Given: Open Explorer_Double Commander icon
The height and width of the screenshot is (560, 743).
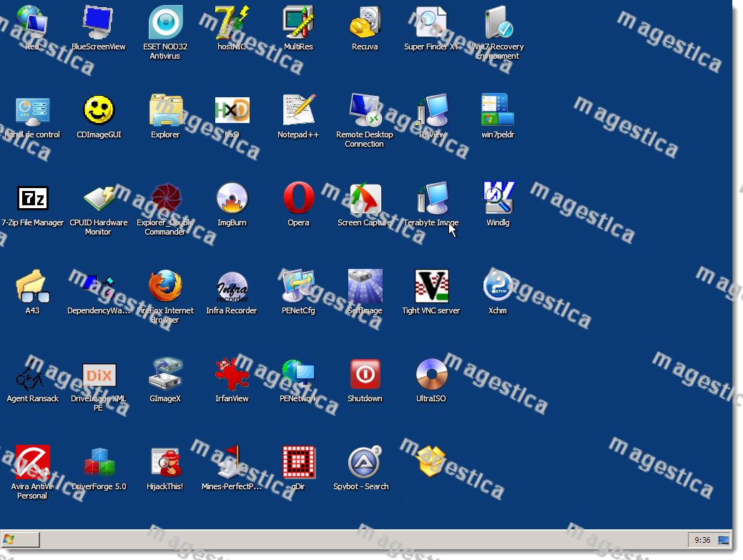Looking at the screenshot, I should (165, 199).
